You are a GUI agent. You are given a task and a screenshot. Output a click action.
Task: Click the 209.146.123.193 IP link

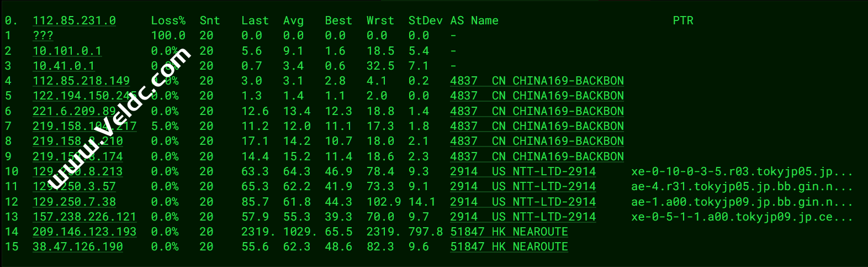point(84,232)
